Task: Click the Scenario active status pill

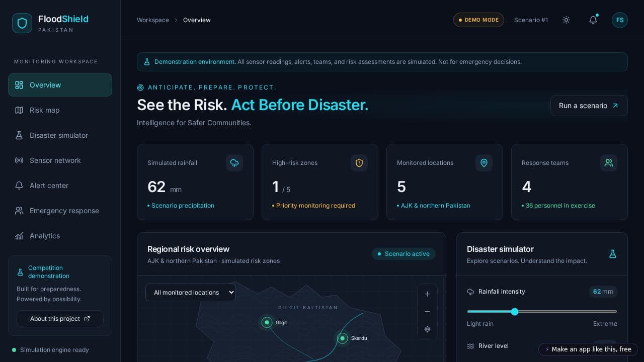Action: [x=404, y=254]
